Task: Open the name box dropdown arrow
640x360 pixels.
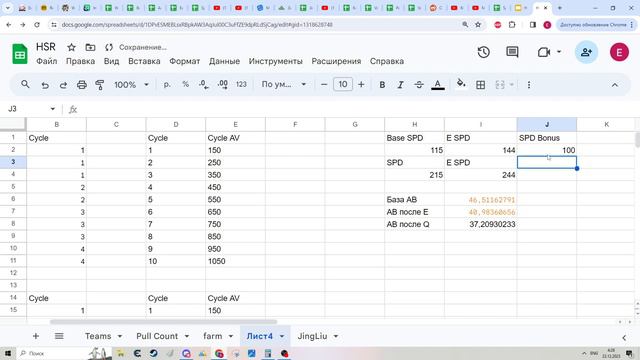Action: 53,109
